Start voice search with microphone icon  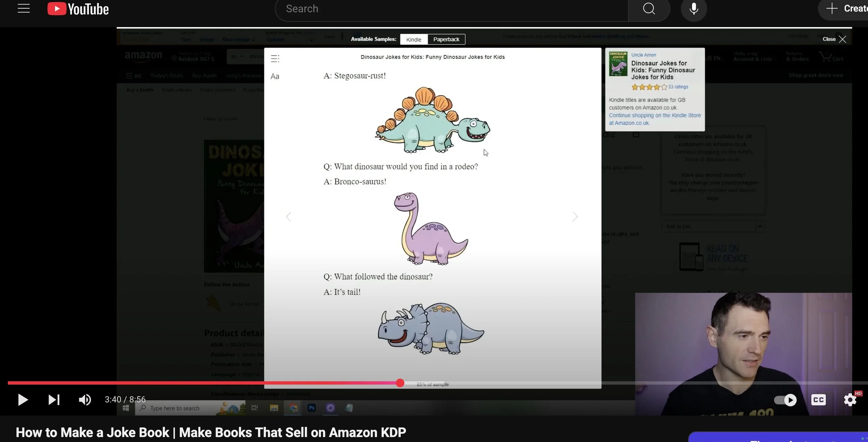[x=693, y=9]
